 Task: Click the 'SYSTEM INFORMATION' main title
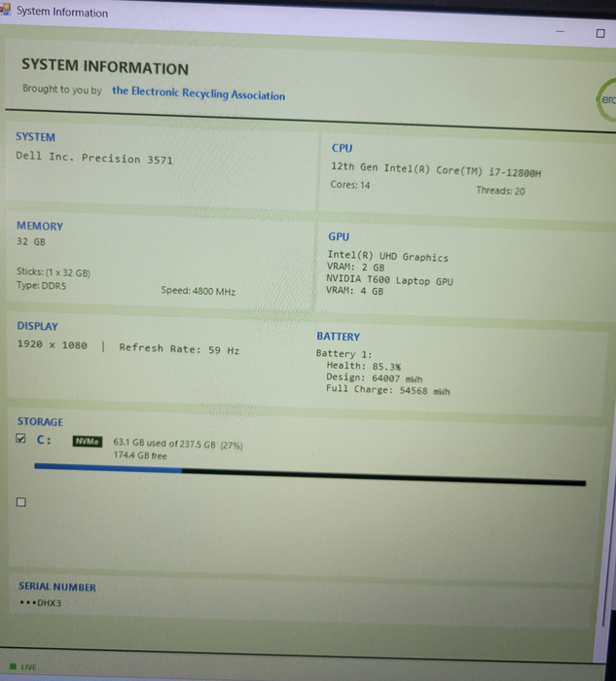[105, 67]
